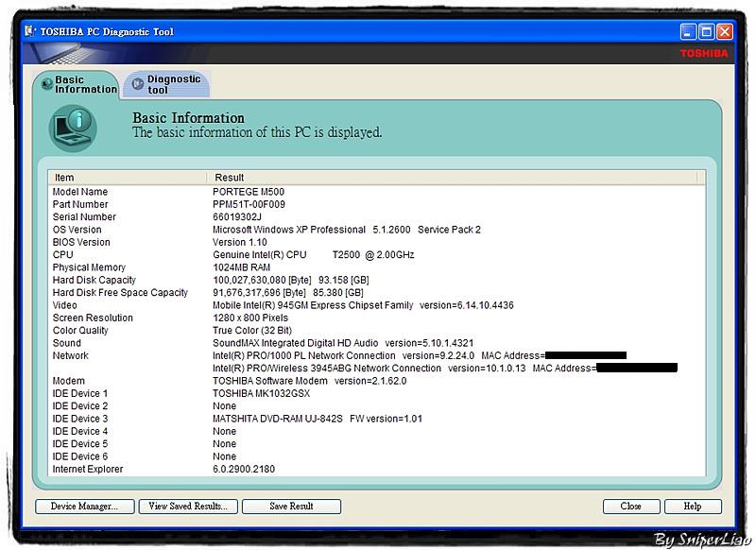Select the Color Quality label

[80, 330]
